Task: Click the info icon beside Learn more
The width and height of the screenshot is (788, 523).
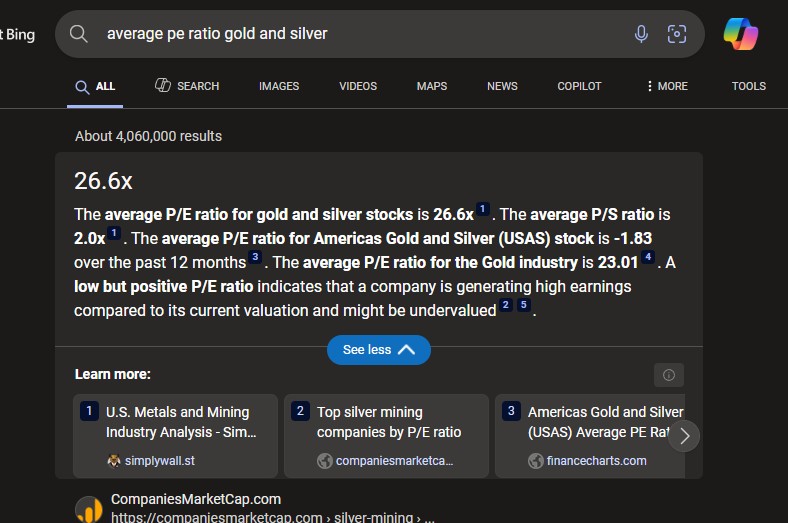Action: (x=668, y=375)
